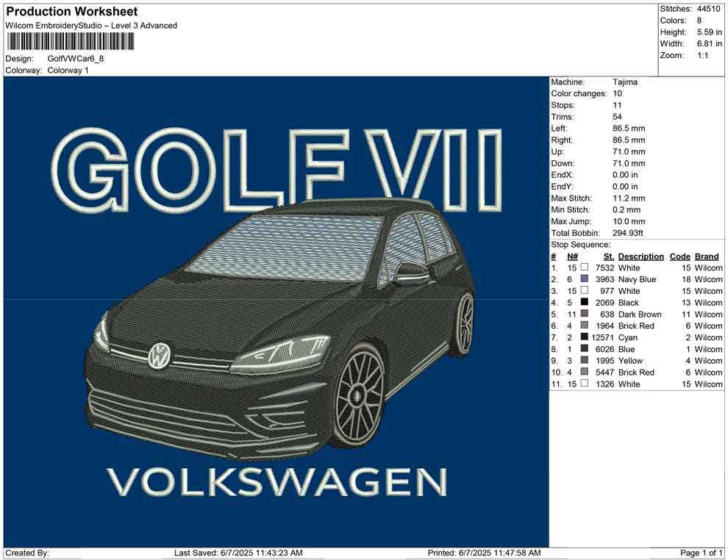Image resolution: width=728 pixels, height=560 pixels.
Task: Click the Yellow swatch in stop 9
Action: pos(585,360)
